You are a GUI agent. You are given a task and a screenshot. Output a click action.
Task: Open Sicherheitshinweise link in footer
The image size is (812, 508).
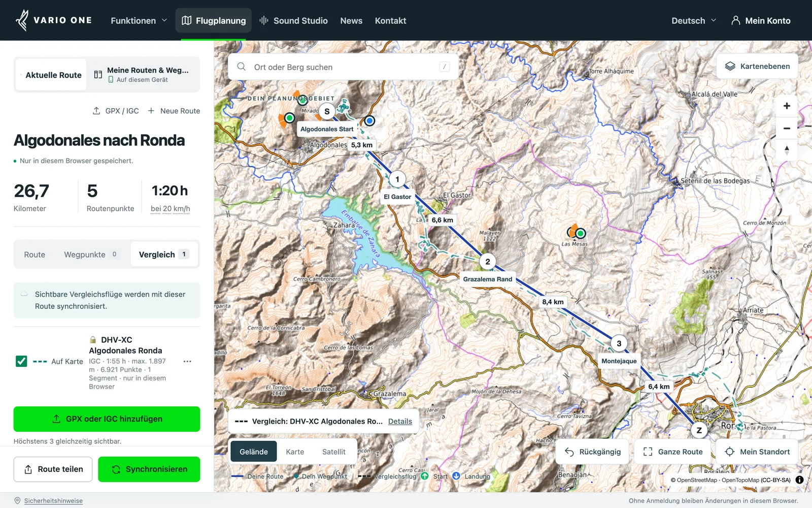pyautogui.click(x=53, y=501)
